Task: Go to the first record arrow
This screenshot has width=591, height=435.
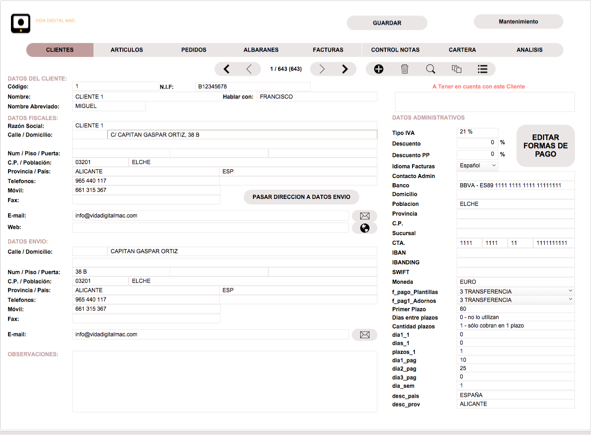Action: [226, 69]
